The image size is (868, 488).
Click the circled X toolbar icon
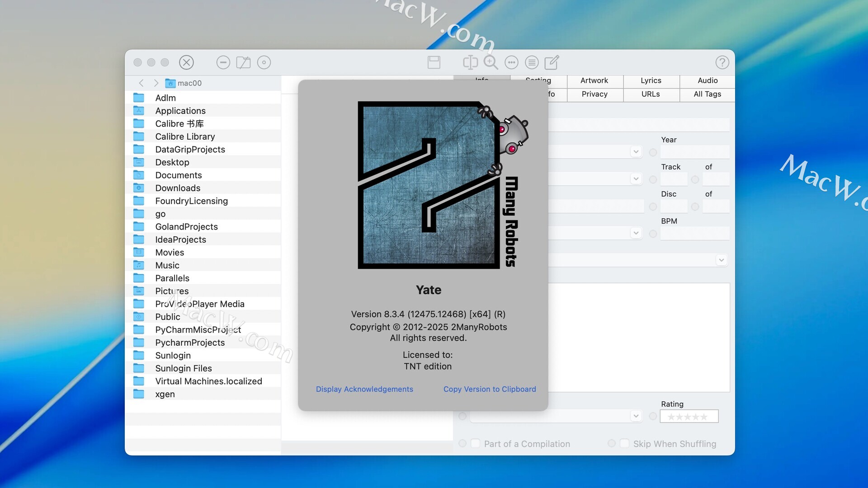click(x=186, y=62)
